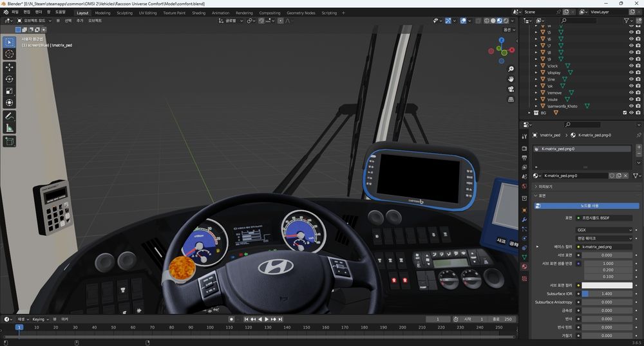This screenshot has width=644, height=346.
Task: Toggle snapping magnet in header
Action: pyautogui.click(x=261, y=21)
